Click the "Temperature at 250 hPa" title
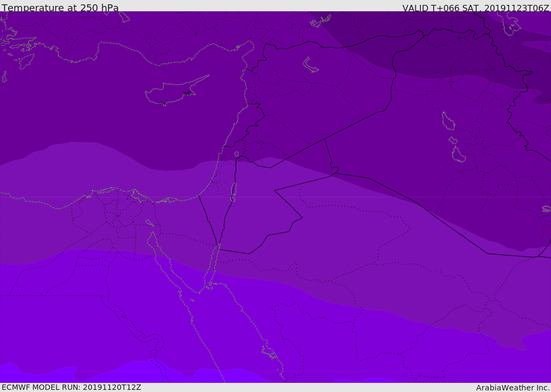Viewport: 551px width, 392px height. click(60, 8)
